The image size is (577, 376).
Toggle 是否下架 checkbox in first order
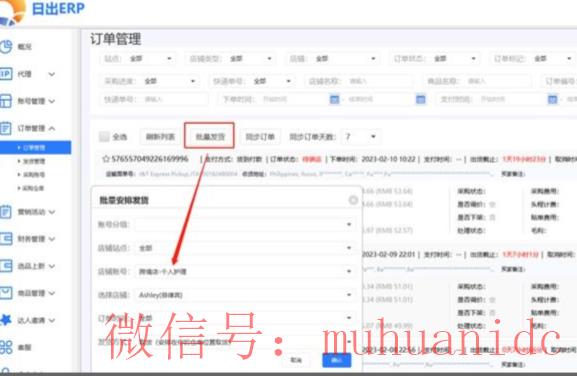pos(492,217)
